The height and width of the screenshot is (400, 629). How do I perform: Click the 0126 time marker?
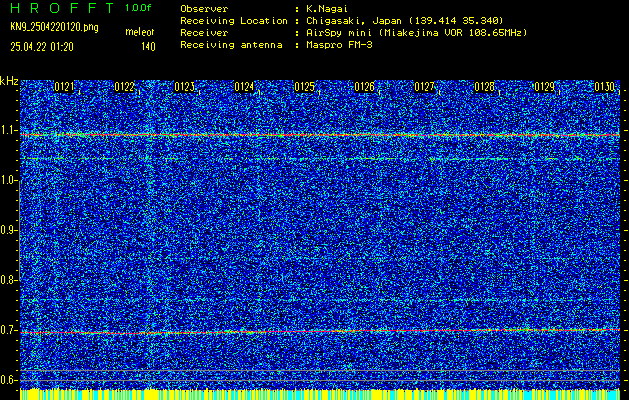[364, 87]
